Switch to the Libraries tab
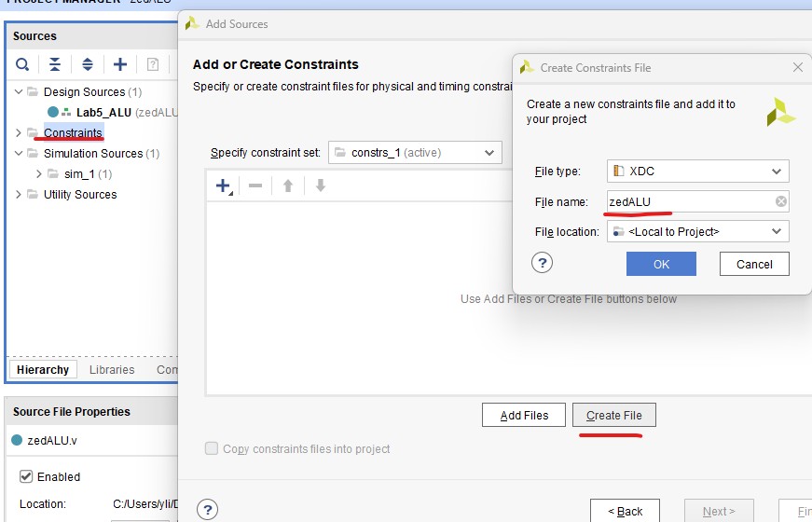 112,370
